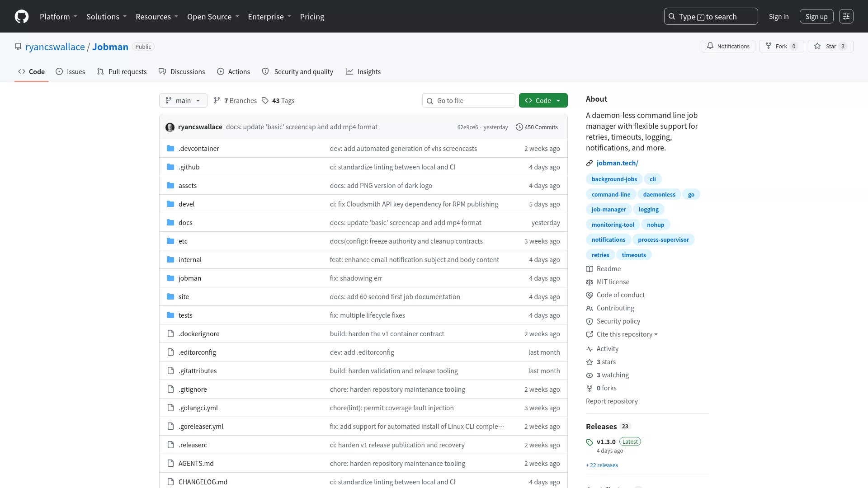Open the 450 Commits history

pos(537,127)
